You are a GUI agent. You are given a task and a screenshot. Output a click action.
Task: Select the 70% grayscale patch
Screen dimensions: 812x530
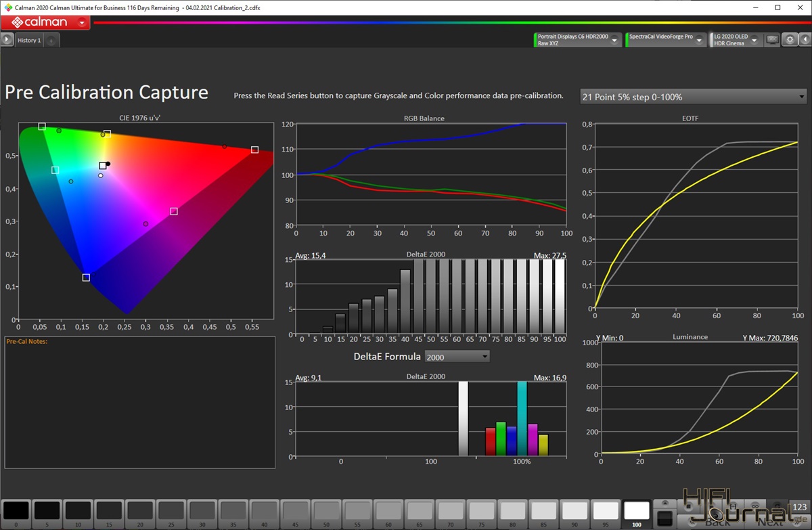tap(450, 514)
